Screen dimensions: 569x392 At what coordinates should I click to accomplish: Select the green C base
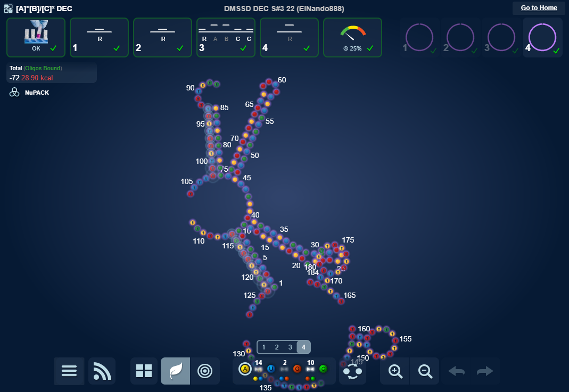(x=323, y=369)
